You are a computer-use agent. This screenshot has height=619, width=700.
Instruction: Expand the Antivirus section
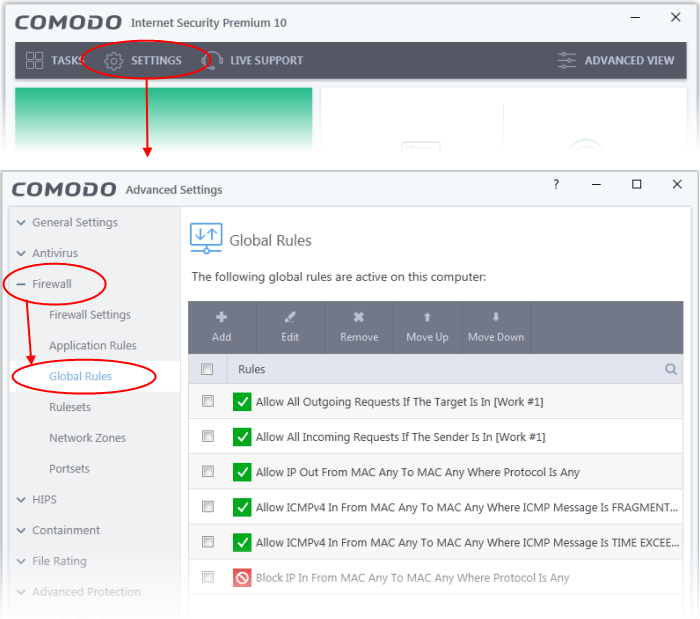[54, 253]
